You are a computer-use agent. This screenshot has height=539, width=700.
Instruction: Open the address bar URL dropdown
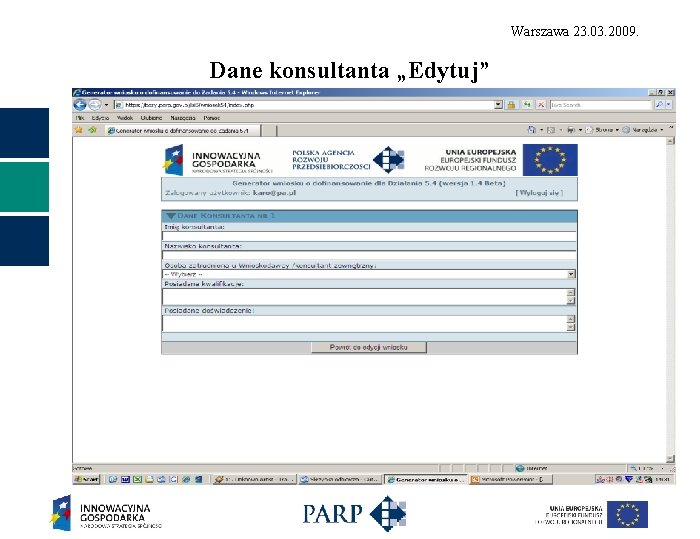click(x=498, y=104)
